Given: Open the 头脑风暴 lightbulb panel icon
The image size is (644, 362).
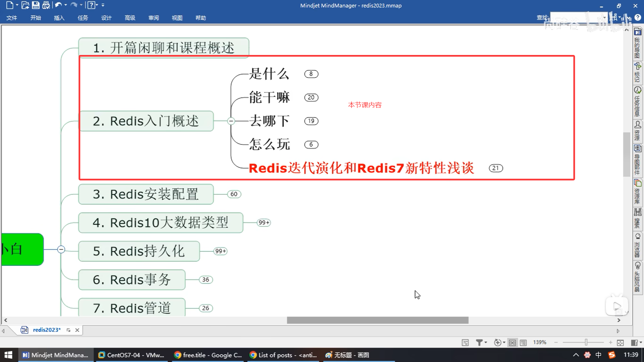Looking at the screenshot, I should point(637,266).
